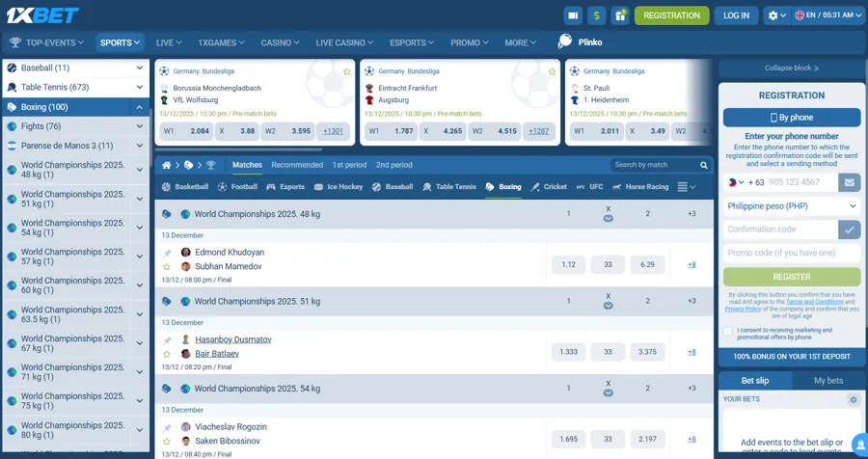Image resolution: width=868 pixels, height=459 pixels.
Task: Select Football in the sports bar
Action: 237,187
